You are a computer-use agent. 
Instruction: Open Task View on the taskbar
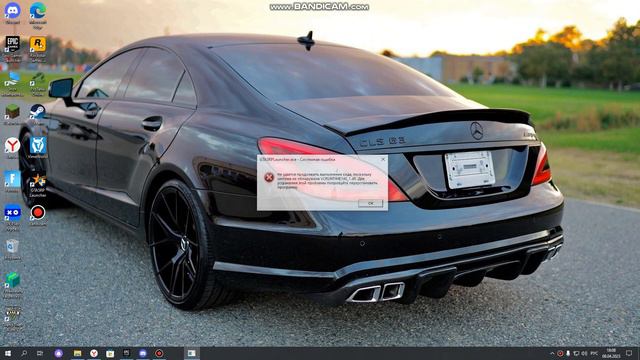40,353
